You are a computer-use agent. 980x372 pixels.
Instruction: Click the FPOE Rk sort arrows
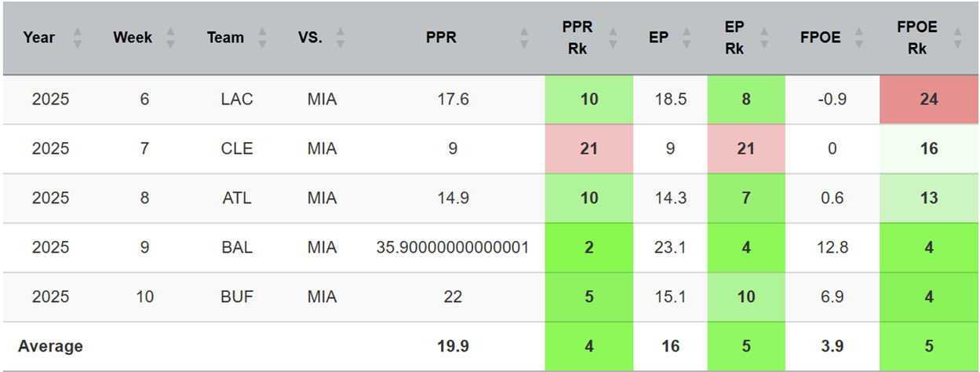pyautogui.click(x=957, y=38)
